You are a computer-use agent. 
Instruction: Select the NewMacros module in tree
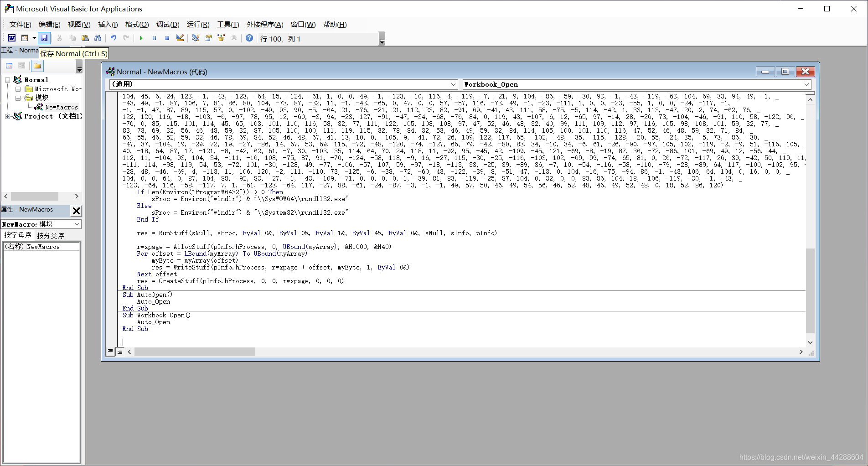point(62,107)
